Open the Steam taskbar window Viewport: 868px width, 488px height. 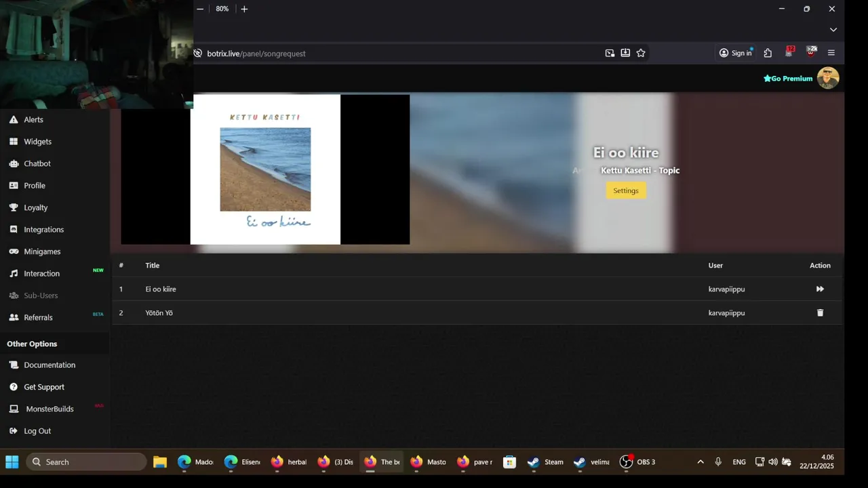pyautogui.click(x=546, y=462)
